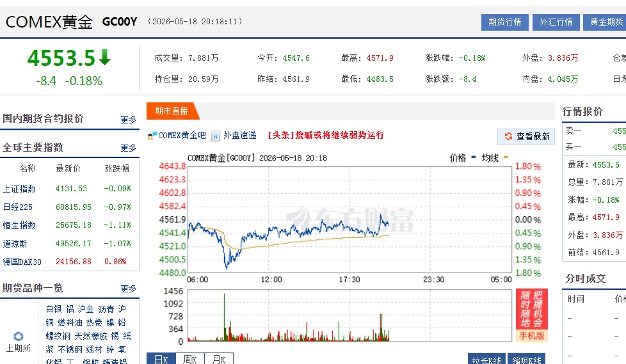Open the 日经225 index link

click(x=17, y=207)
